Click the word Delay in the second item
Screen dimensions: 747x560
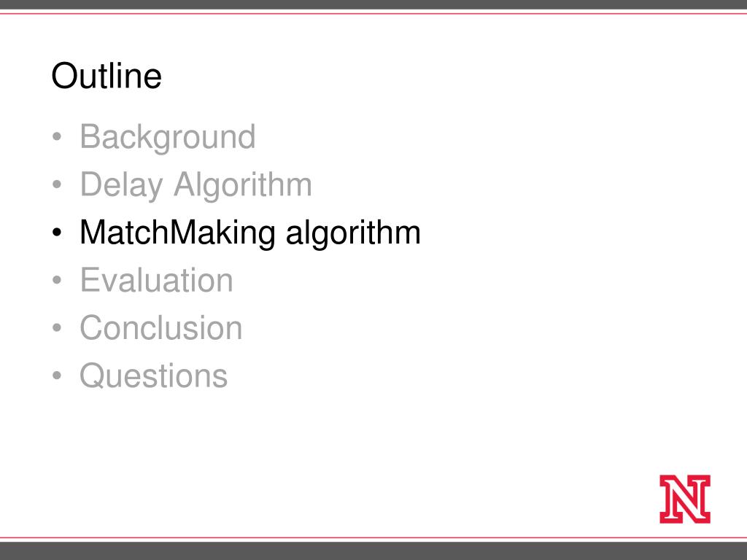[x=122, y=184]
